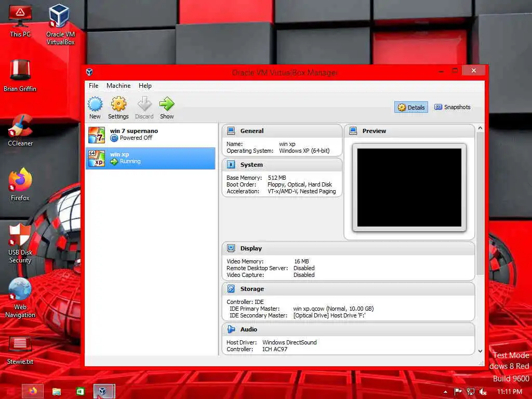Image resolution: width=532 pixels, height=399 pixels.
Task: Click the Storage section header
Action: [349, 289]
